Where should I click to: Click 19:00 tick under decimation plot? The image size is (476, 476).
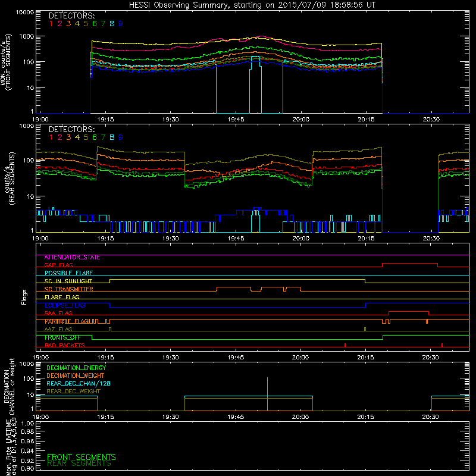click(40, 417)
